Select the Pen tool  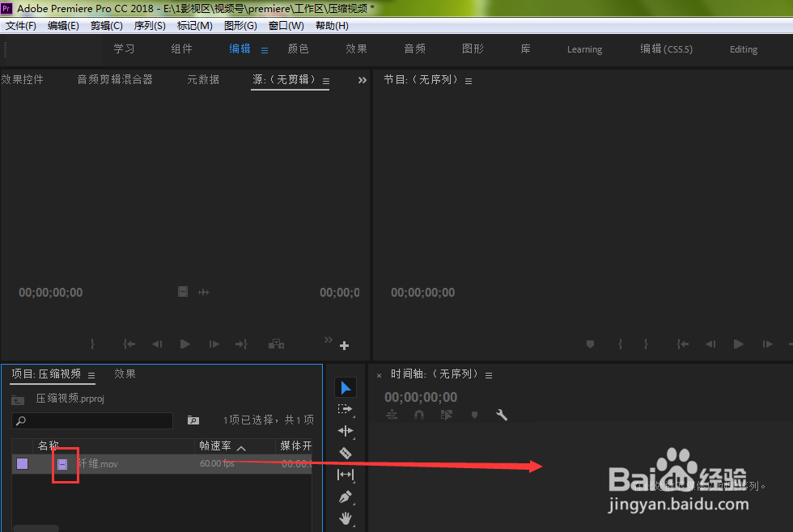(346, 497)
